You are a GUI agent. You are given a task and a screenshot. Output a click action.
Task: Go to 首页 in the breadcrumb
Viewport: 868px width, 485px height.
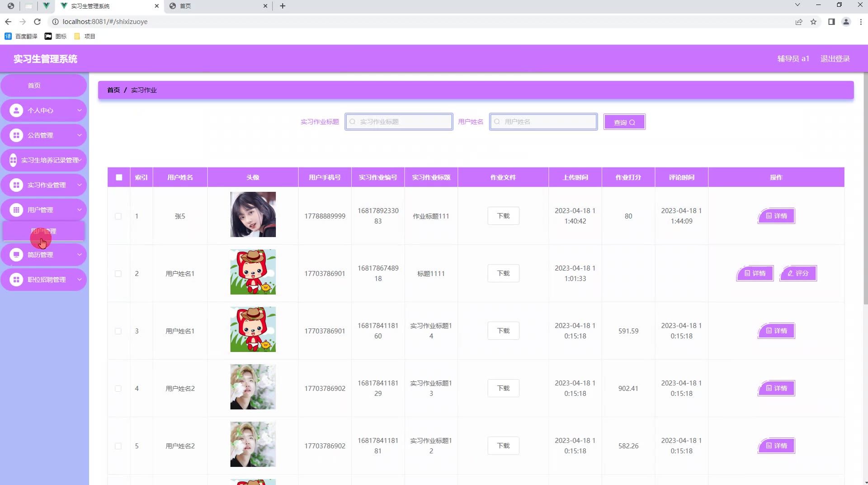pos(113,90)
